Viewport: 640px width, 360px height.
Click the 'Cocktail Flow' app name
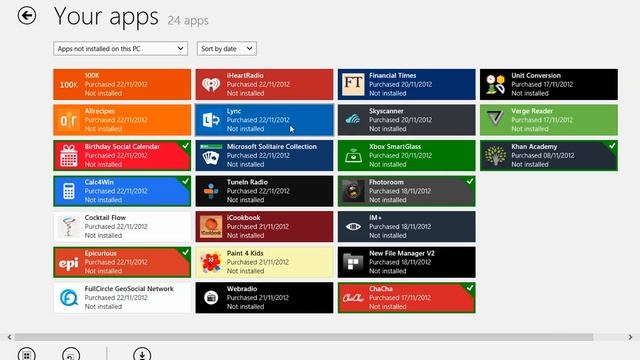coord(105,218)
